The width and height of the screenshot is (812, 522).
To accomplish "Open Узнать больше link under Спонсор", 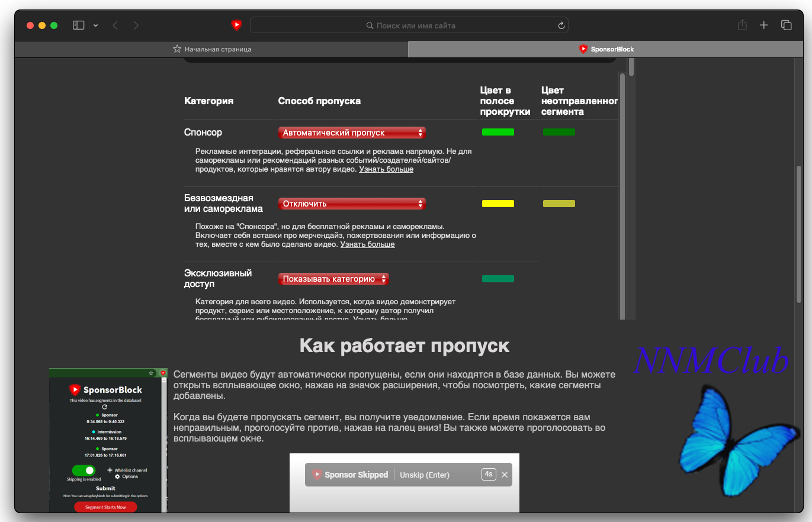I will coord(386,169).
